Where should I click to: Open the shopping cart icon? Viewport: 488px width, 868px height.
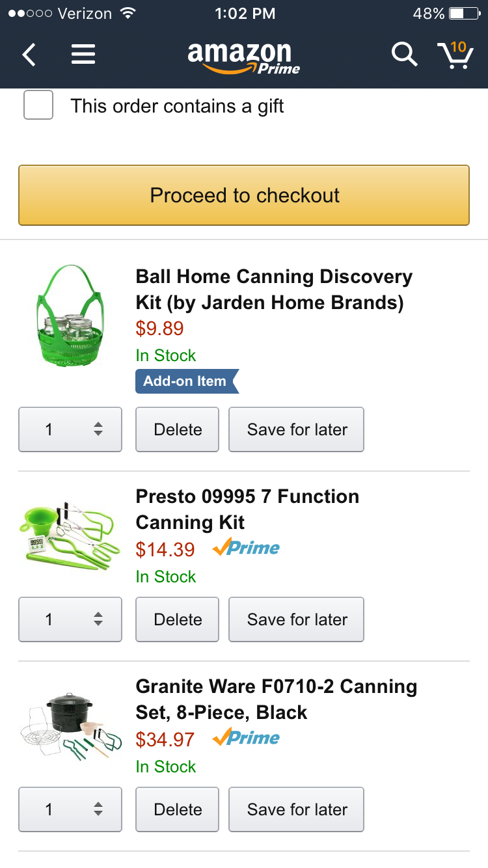455,55
